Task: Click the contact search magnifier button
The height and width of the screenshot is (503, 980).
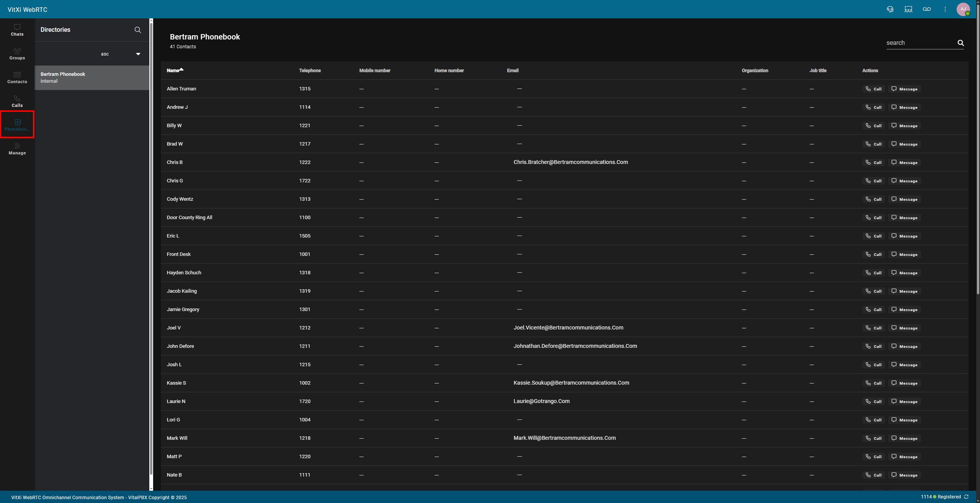Action: (960, 43)
